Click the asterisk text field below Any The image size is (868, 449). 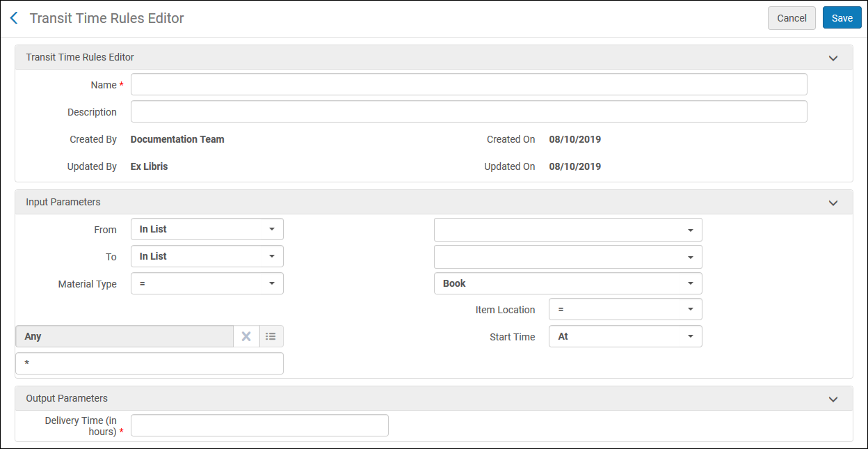pos(150,363)
